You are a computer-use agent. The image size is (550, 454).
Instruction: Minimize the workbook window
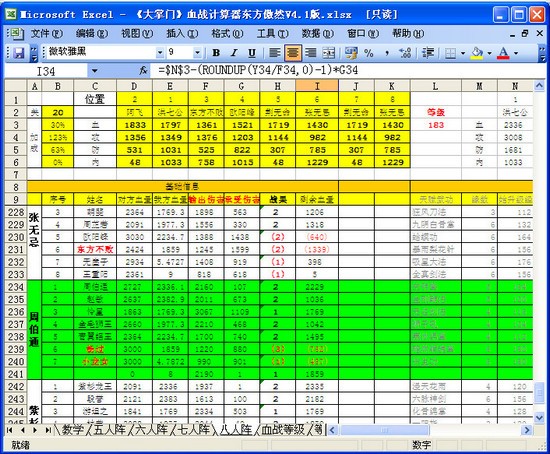(513, 34)
